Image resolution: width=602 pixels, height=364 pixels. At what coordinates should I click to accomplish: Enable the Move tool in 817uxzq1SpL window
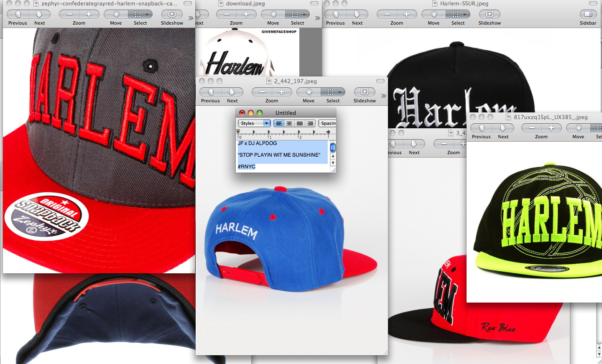point(579,128)
